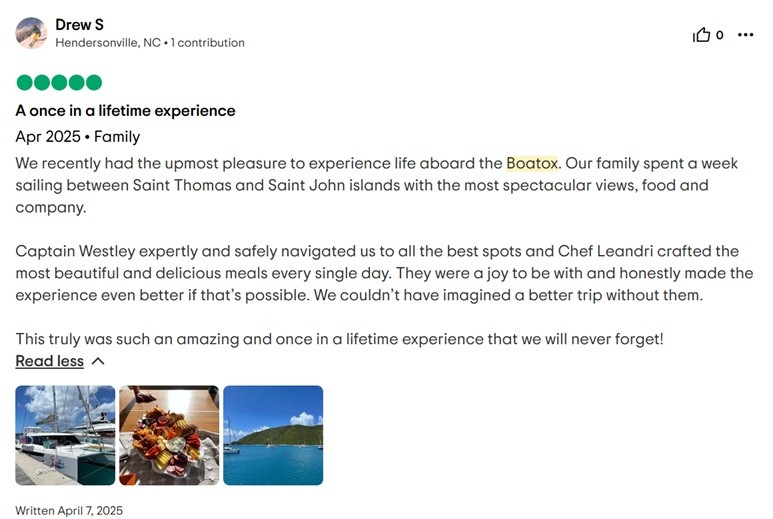This screenshot has height=519, width=773.
Task: Click Drew S's profile avatar
Action: coord(31,33)
